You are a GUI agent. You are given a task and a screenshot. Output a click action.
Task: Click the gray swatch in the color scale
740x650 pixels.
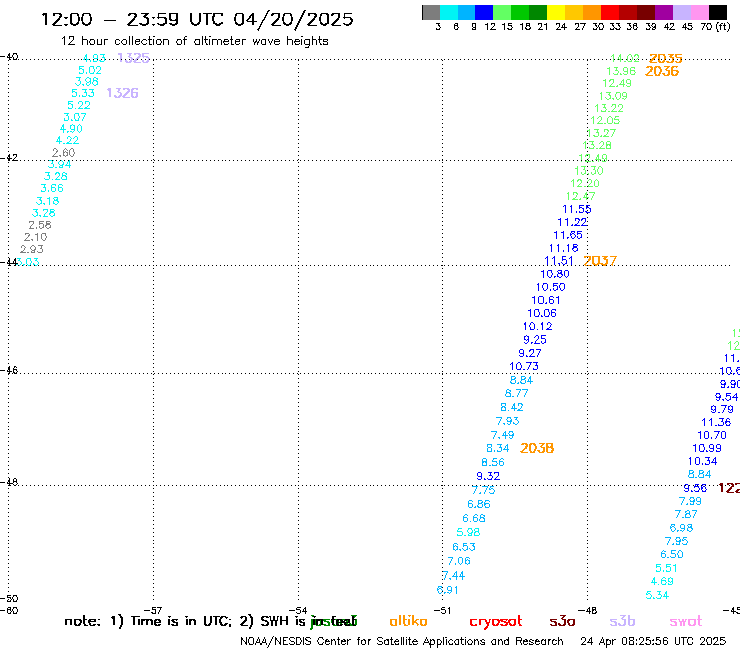pyautogui.click(x=431, y=12)
